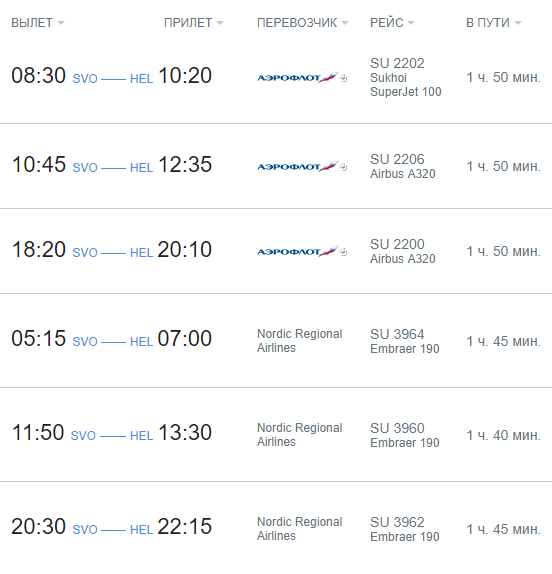Choose SVO link in 11:50 row
Image resolution: width=552 pixels, height=574 pixels.
[x=83, y=436]
